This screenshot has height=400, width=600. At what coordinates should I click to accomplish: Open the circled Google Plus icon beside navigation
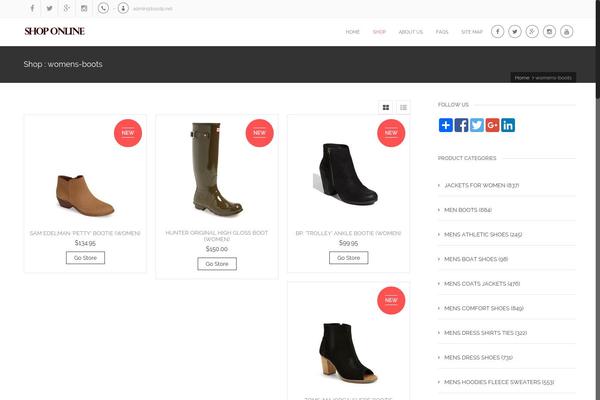tap(532, 31)
